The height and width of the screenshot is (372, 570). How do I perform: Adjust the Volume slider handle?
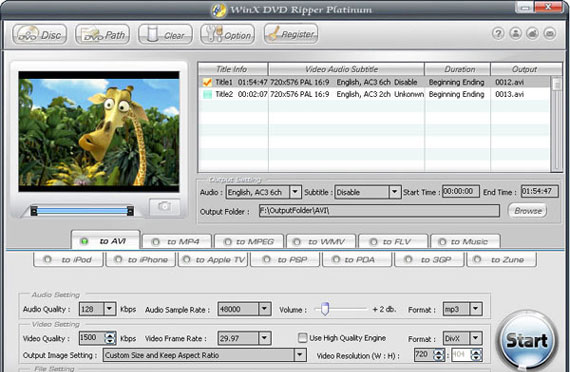[325, 309]
